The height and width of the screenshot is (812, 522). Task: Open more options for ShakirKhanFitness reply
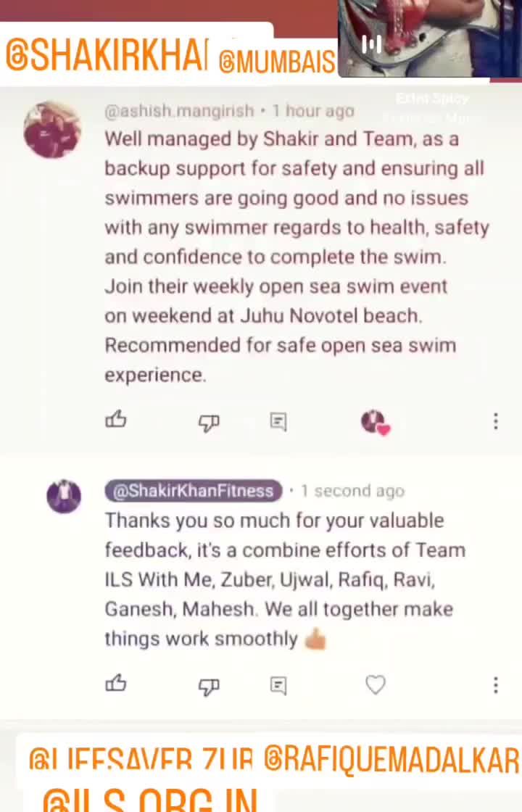pyautogui.click(x=496, y=685)
